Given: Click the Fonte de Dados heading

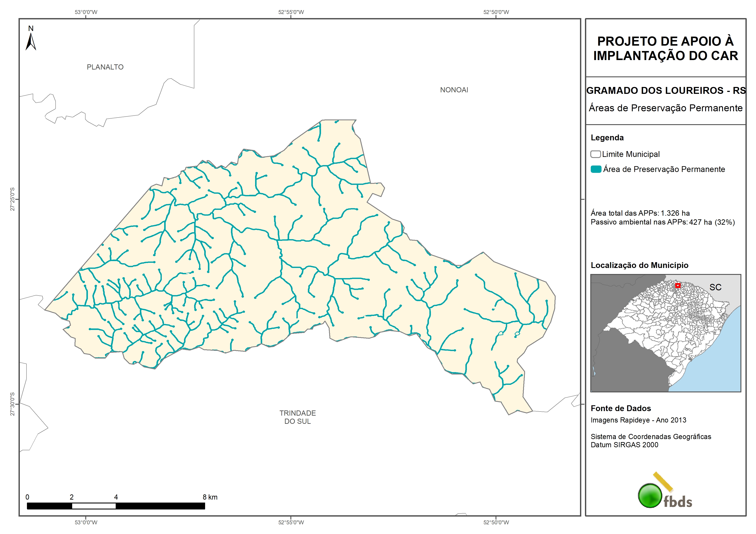Looking at the screenshot, I should [x=621, y=408].
